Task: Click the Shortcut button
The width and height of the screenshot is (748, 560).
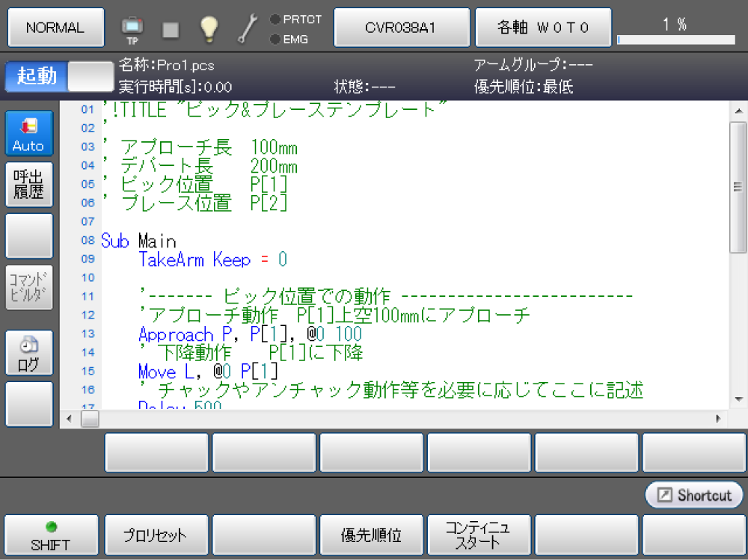Action: pos(694,495)
